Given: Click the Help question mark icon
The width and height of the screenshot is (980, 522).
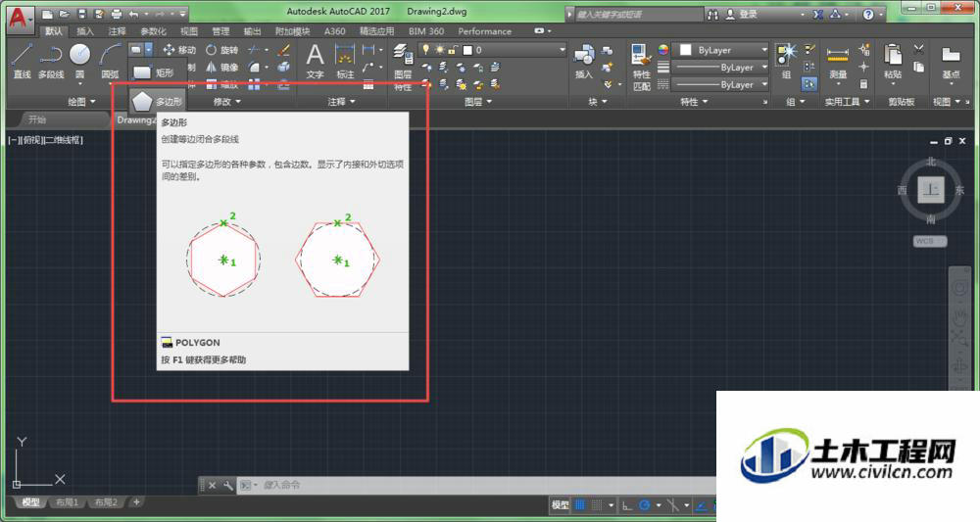Looking at the screenshot, I should pyautogui.click(x=868, y=14).
